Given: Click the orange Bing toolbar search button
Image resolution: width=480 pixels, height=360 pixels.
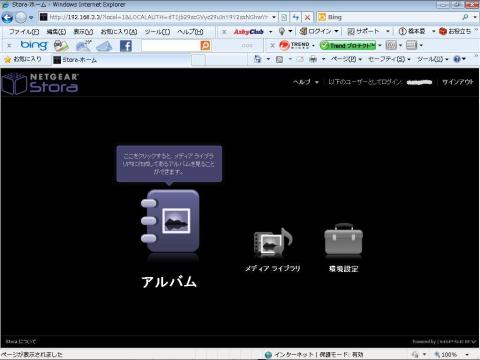Looking at the screenshot, I should click(205, 45).
